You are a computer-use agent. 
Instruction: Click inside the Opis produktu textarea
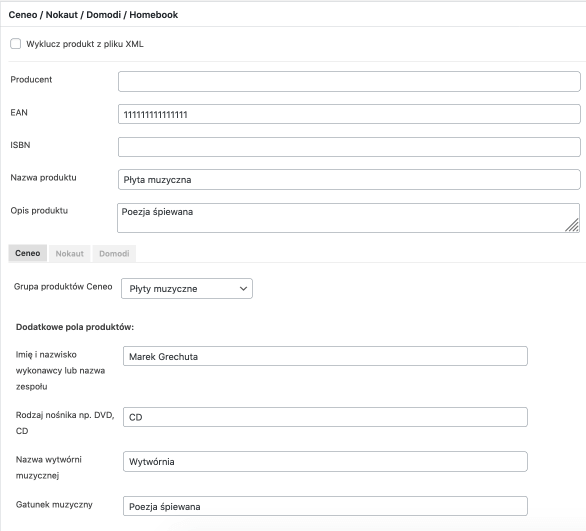click(x=348, y=218)
